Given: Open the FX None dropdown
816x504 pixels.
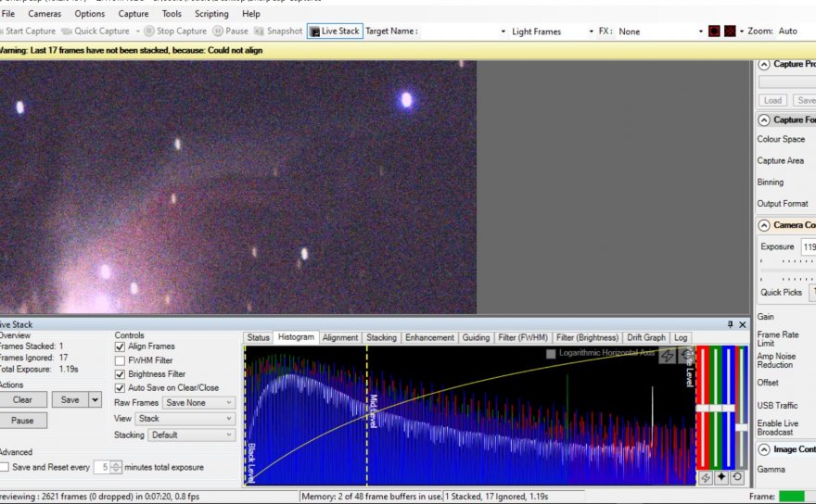Looking at the screenshot, I should pos(700,31).
